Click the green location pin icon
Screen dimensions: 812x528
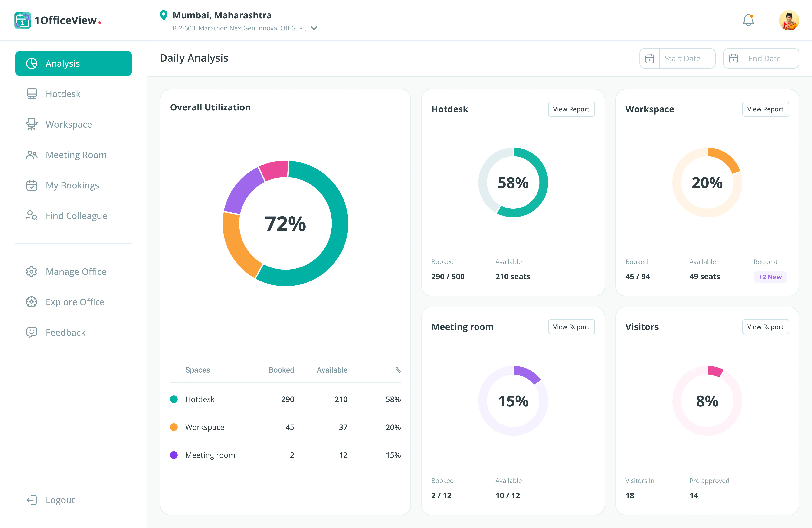point(164,15)
